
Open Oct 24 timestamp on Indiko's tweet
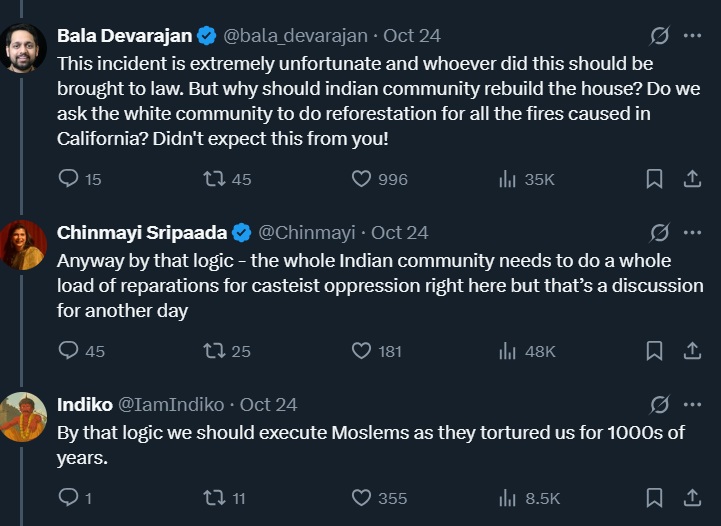tap(269, 405)
